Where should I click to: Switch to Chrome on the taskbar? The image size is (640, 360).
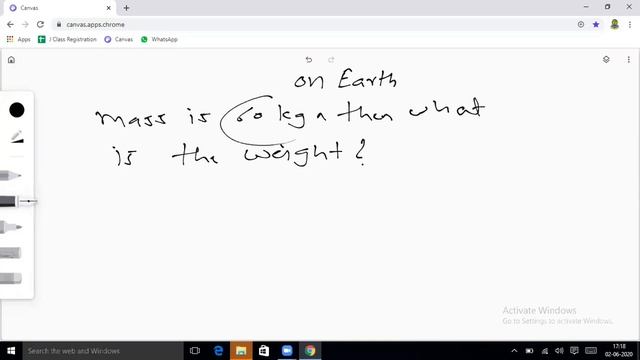pos(310,351)
